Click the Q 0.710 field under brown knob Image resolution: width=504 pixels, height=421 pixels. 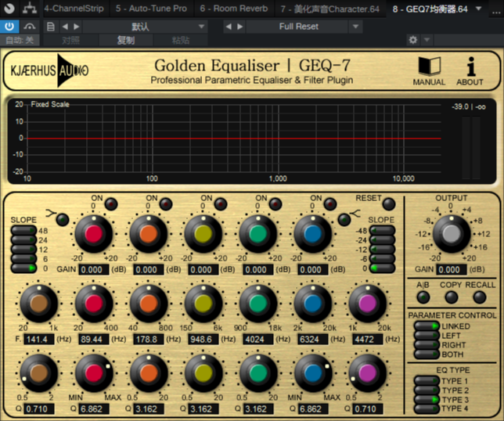(x=39, y=409)
